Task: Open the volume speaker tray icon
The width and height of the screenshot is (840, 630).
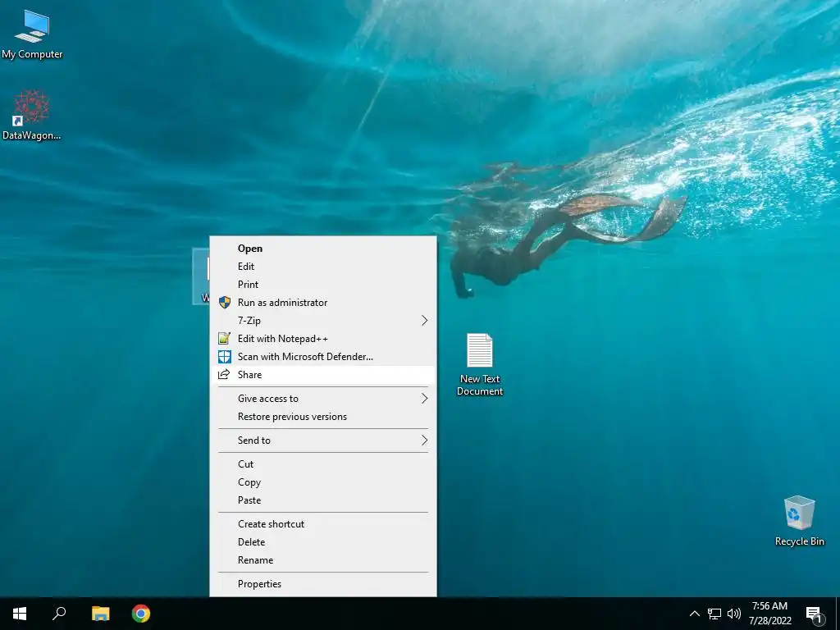Action: 734,614
